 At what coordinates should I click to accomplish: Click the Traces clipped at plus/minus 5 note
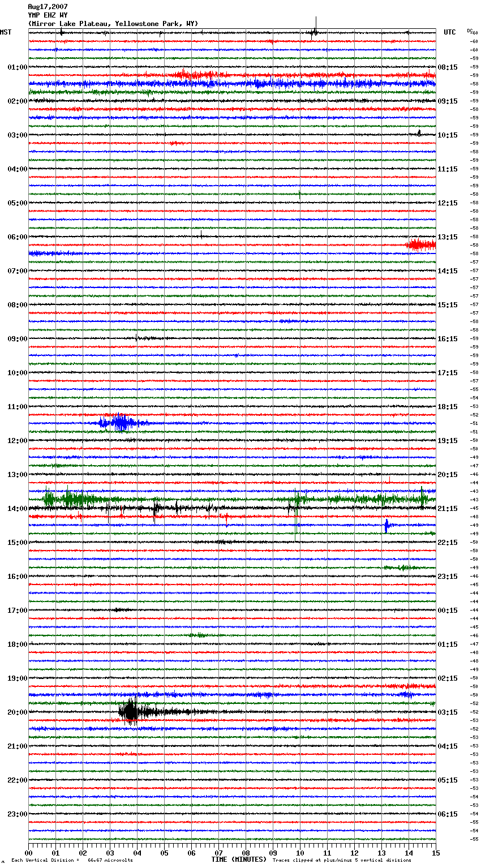point(342,860)
